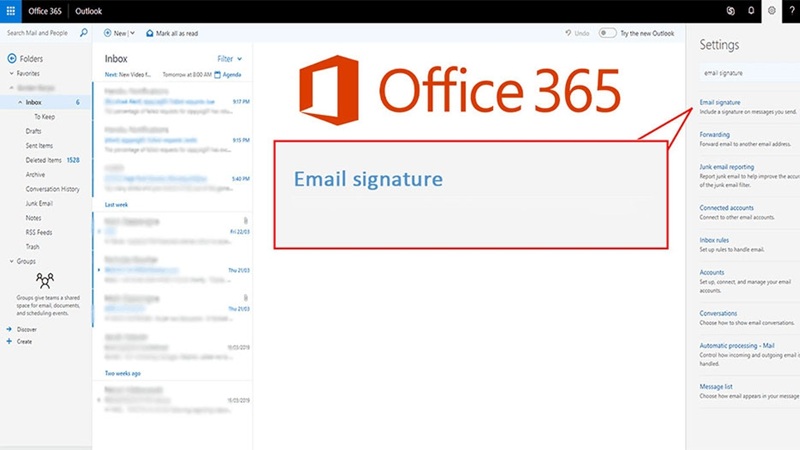This screenshot has width=800, height=450.
Task: Open the email dated Fri 22/03
Action: click(173, 231)
